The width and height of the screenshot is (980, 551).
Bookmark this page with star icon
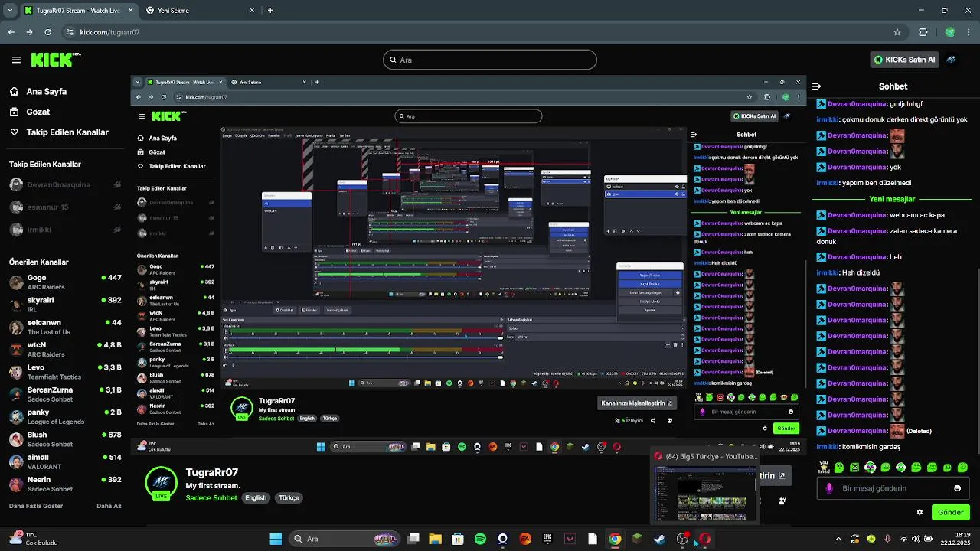(x=897, y=32)
